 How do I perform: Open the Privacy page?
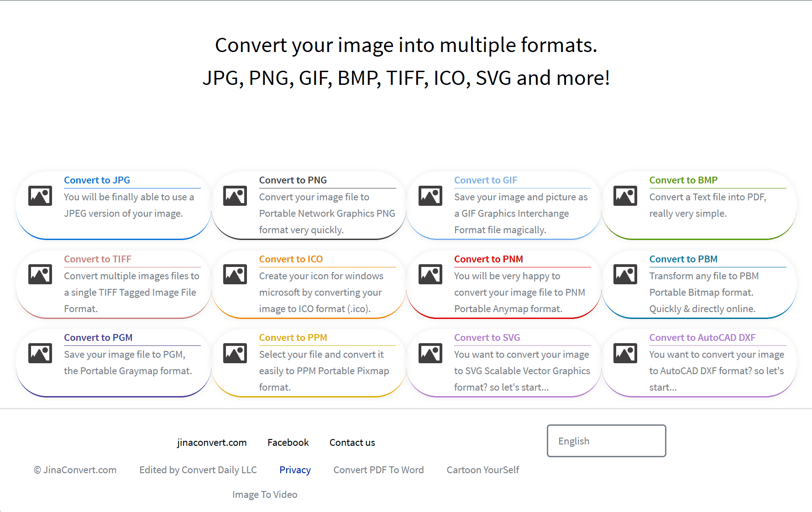295,470
